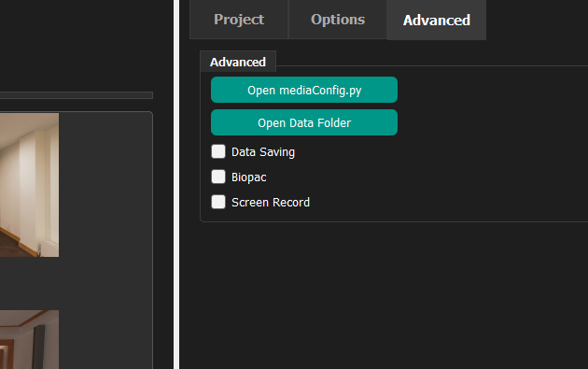
Task: Click the Data Saving label text
Action: [263, 152]
